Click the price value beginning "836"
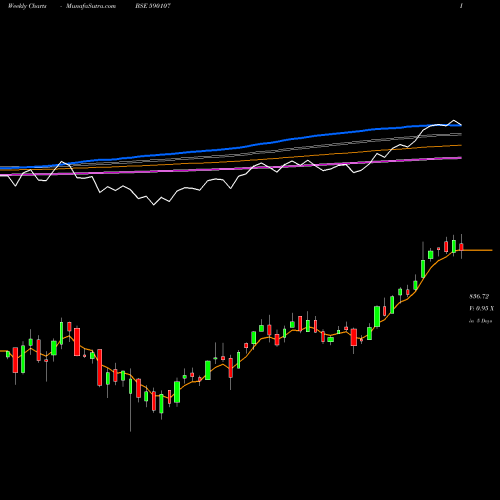The width and height of the screenshot is (500, 500). tap(479, 296)
